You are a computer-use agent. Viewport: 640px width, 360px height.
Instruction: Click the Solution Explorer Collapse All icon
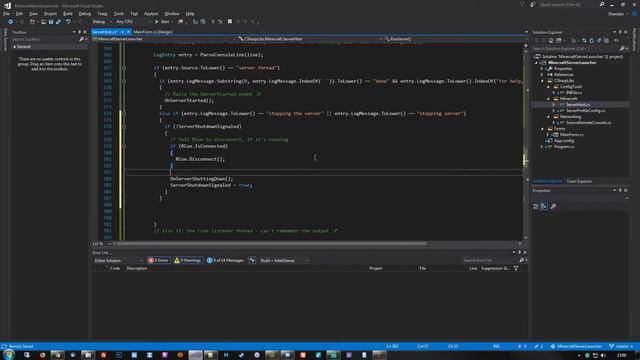point(599,40)
